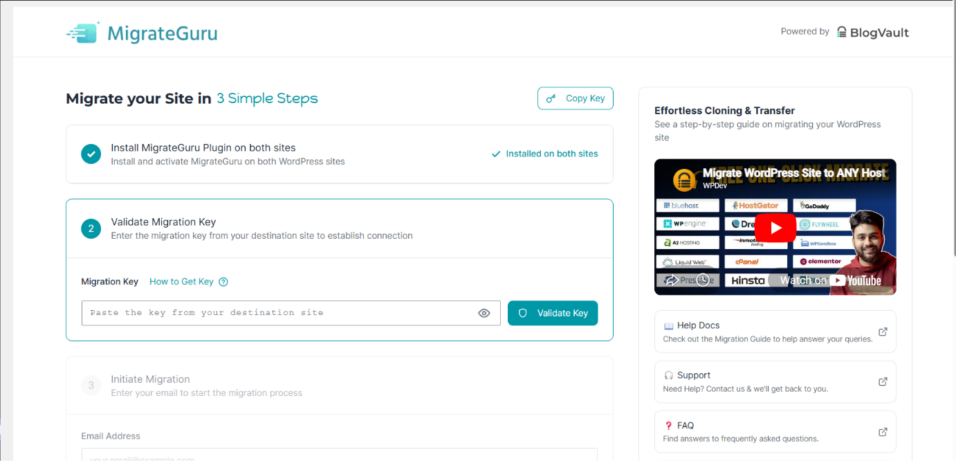
Task: Click the MigrateGuru logo icon
Action: point(82,32)
